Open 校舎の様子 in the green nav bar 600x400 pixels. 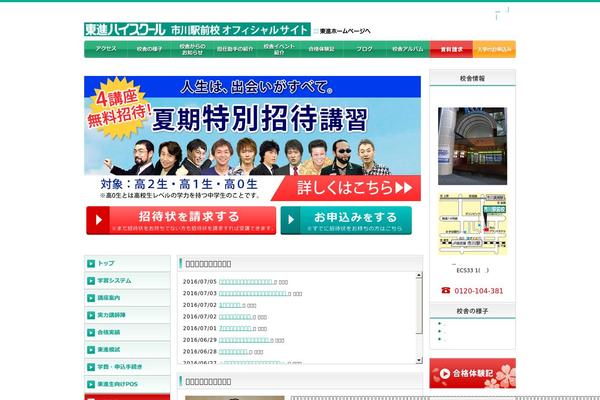149,49
